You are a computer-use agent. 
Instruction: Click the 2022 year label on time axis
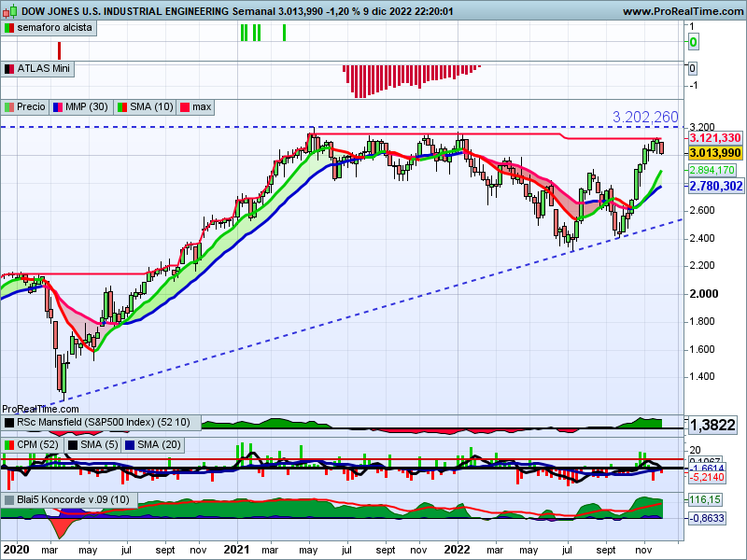[458, 550]
